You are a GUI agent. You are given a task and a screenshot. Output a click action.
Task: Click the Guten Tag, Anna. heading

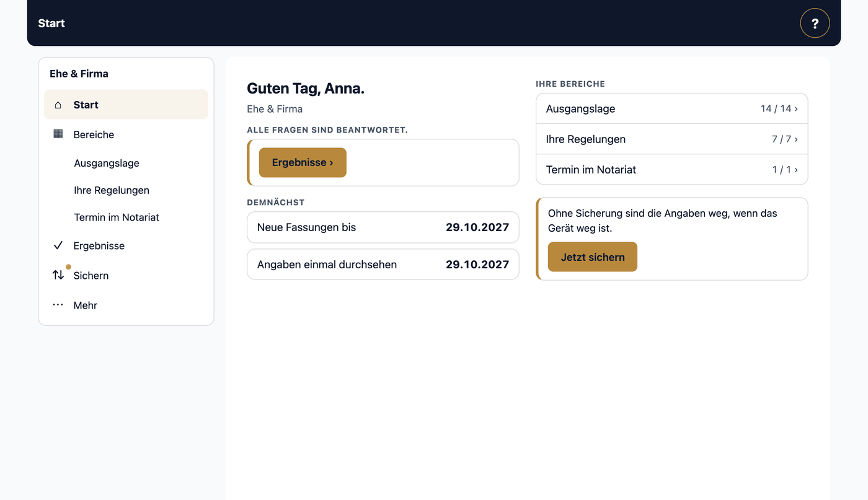coord(306,89)
